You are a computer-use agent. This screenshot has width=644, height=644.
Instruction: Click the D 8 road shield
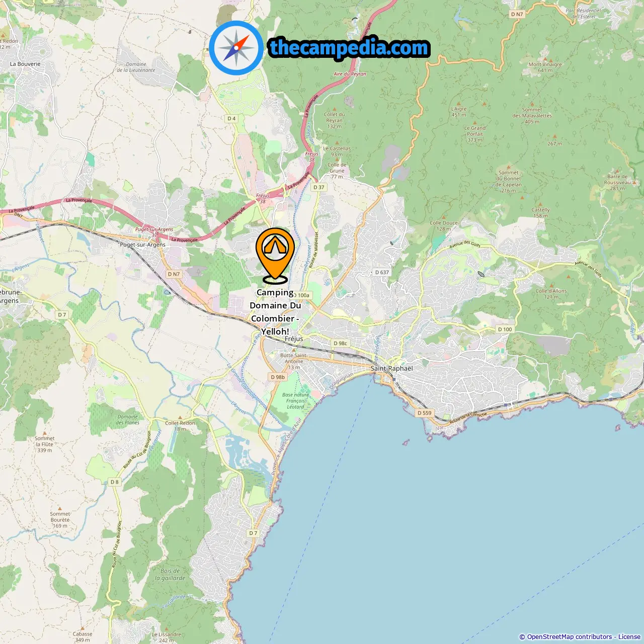pyautogui.click(x=115, y=482)
